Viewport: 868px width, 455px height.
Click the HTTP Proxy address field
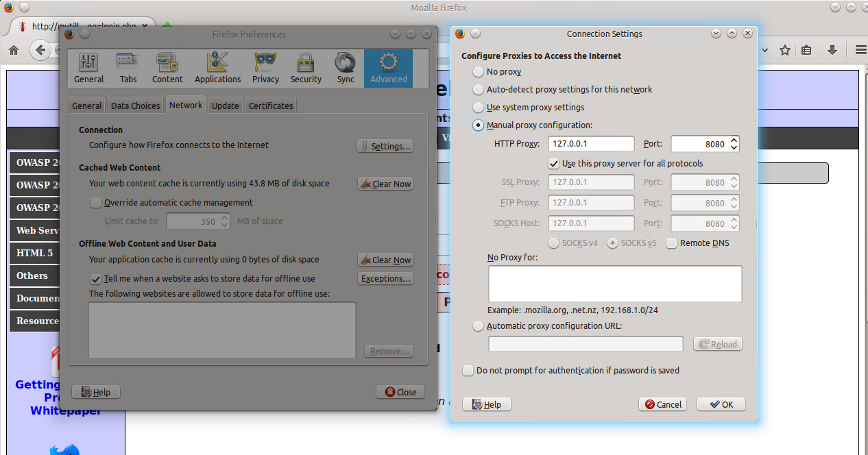[x=591, y=144]
